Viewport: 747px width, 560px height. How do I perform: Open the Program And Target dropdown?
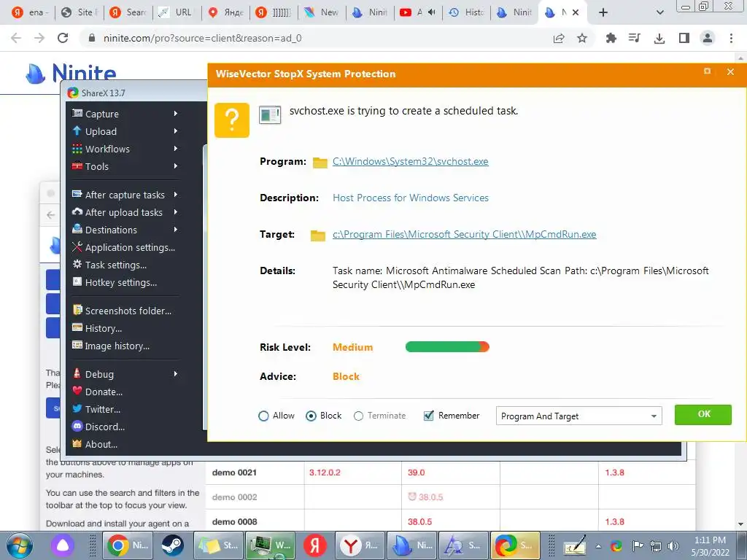pos(578,416)
